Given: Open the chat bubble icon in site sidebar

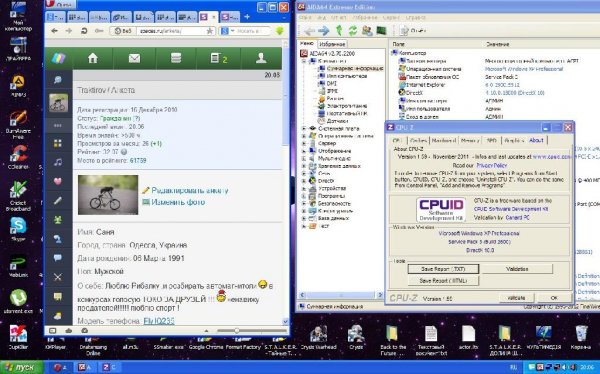Looking at the screenshot, I should [x=58, y=258].
